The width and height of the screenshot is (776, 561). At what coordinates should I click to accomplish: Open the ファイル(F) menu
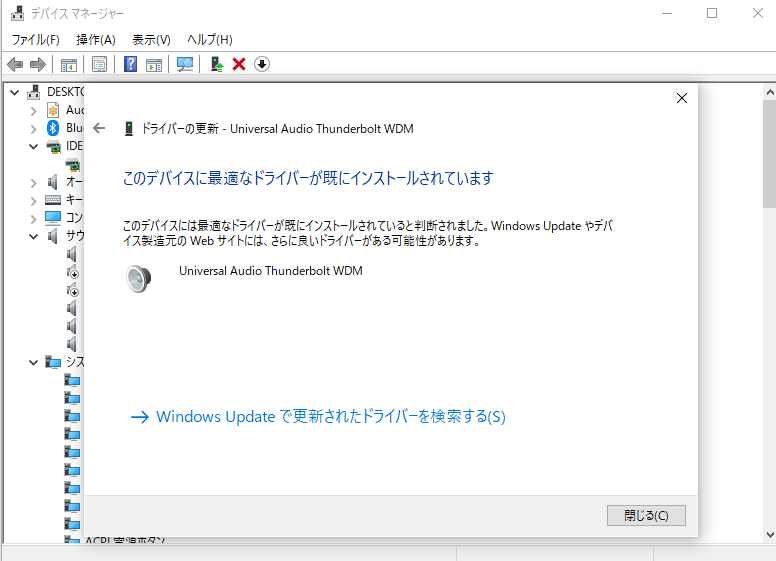pos(36,40)
